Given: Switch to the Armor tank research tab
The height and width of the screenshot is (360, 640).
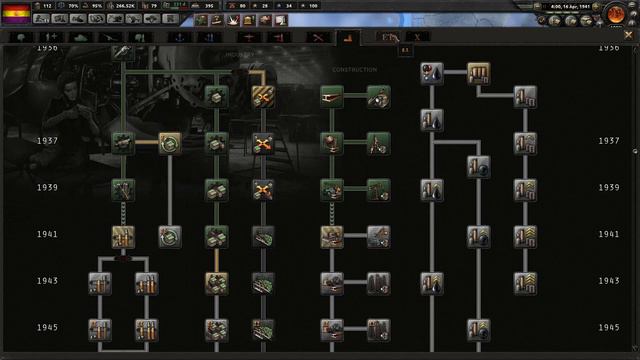Looking at the screenshot, I should point(80,38).
